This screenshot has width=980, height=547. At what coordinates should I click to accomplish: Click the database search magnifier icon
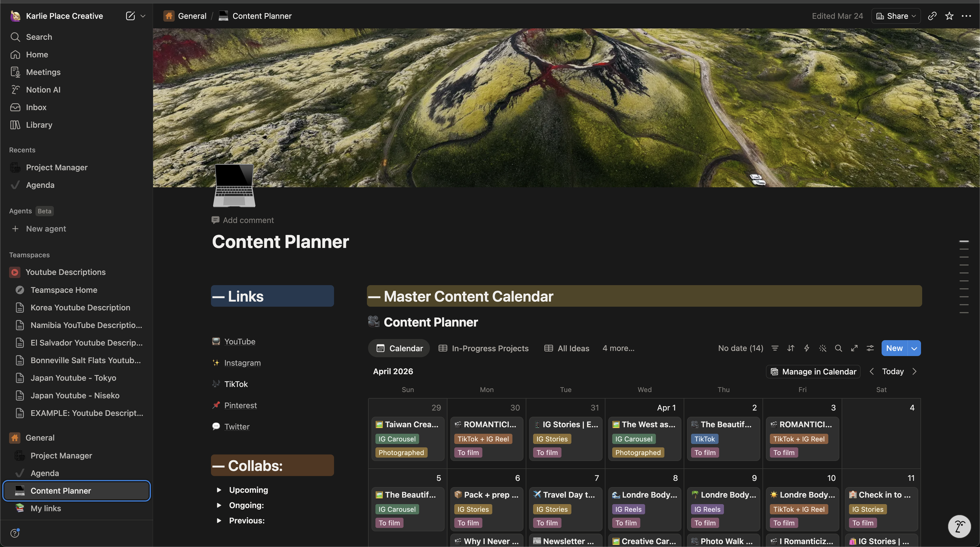click(838, 348)
